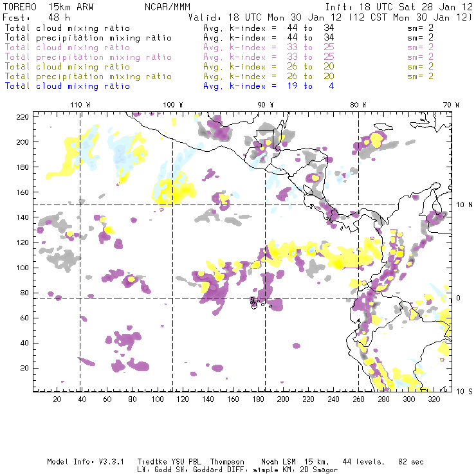Select the blue Total cloud mixing ratio legend
The height and width of the screenshot is (476, 476).
[x=68, y=86]
